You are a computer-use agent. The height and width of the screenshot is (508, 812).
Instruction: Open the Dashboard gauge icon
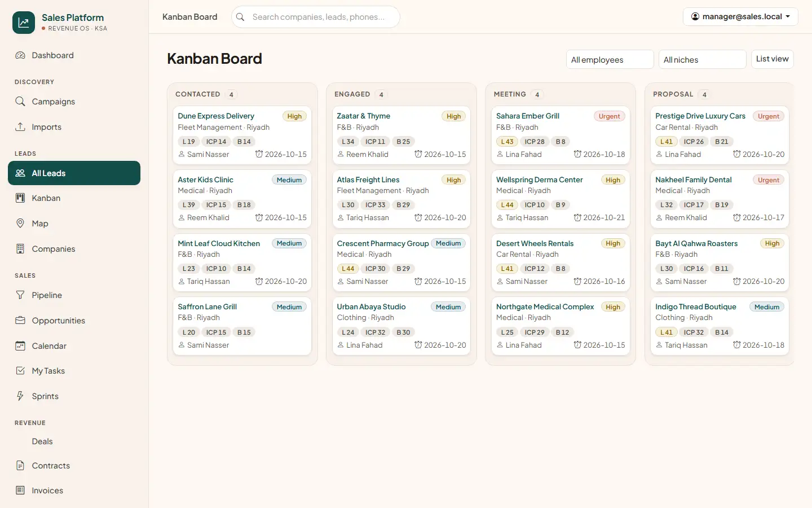click(x=20, y=55)
